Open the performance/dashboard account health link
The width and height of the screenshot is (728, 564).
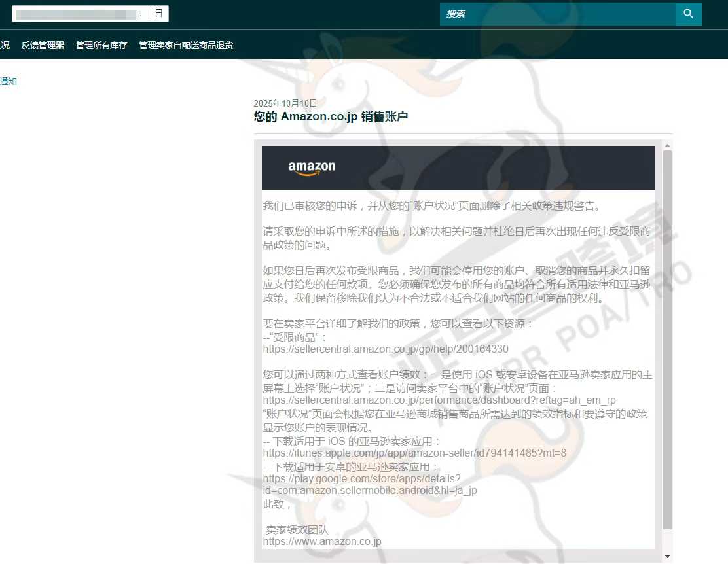point(439,400)
